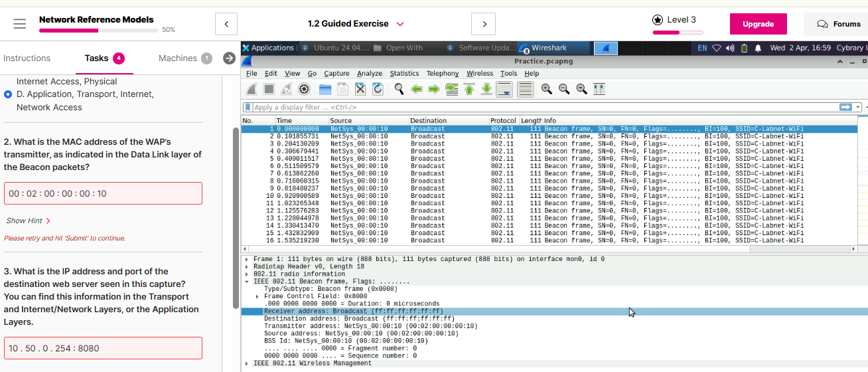Open capture options gear icon
Viewport: 868px width, 372px height.
click(x=304, y=89)
